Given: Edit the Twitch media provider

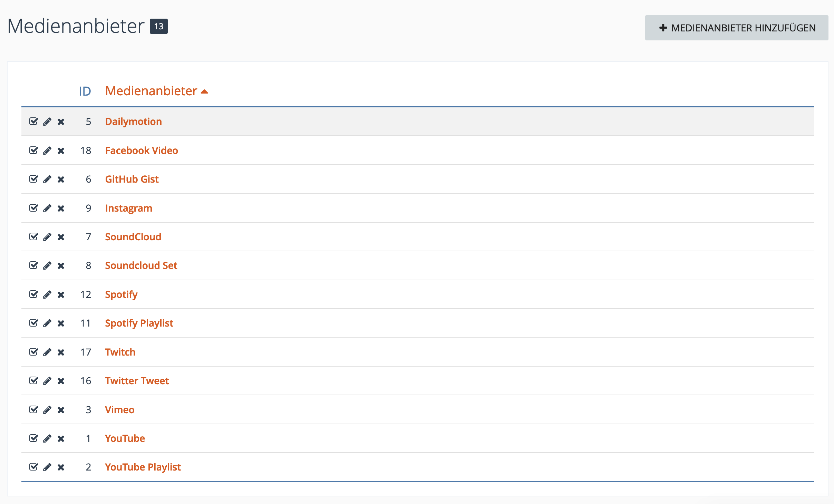Looking at the screenshot, I should pos(47,352).
